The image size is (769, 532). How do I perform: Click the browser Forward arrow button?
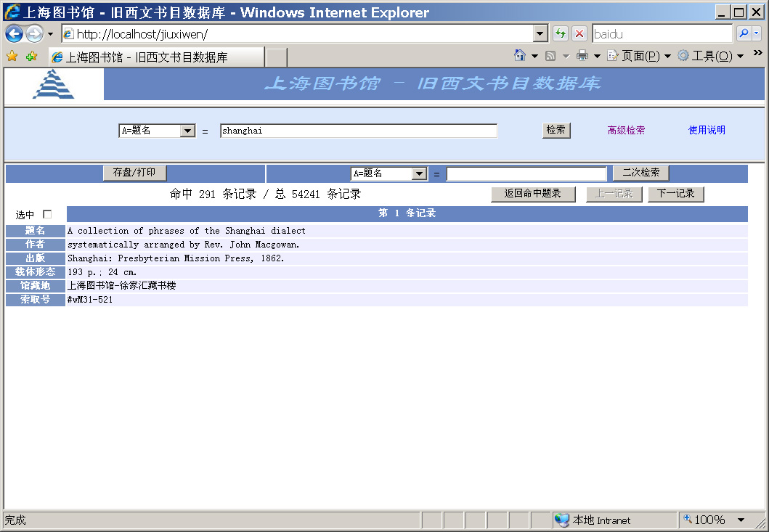(x=34, y=34)
